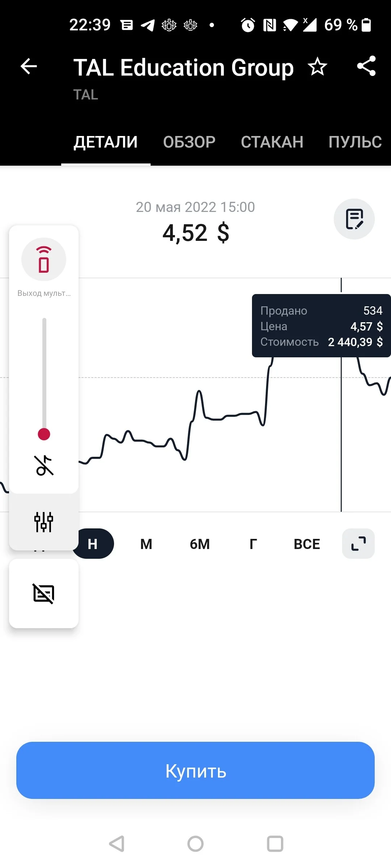This screenshot has height=868, width=391.
Task: Add TAL Education Group to favorites star
Action: [x=318, y=67]
